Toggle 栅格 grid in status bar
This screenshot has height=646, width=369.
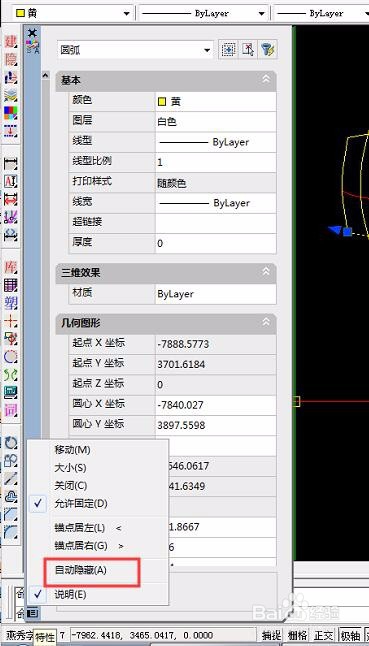[297, 636]
